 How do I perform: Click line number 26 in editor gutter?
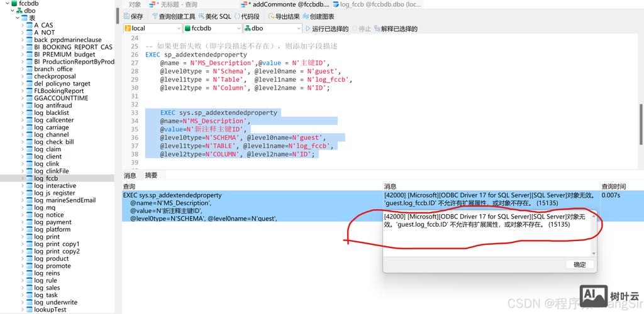pyautogui.click(x=135, y=55)
